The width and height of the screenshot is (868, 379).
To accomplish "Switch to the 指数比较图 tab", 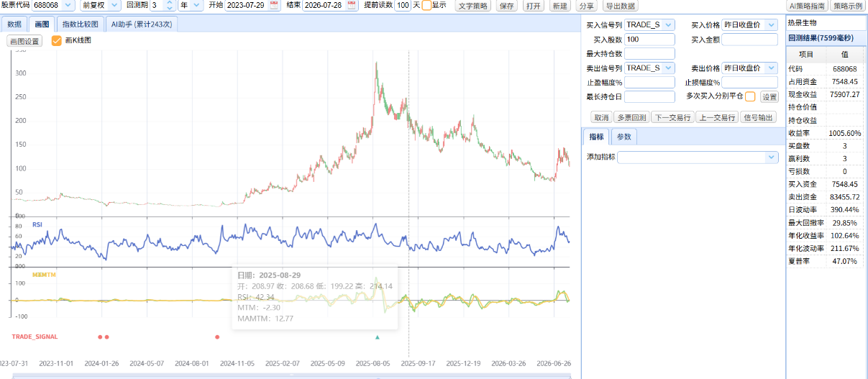I will tap(81, 24).
